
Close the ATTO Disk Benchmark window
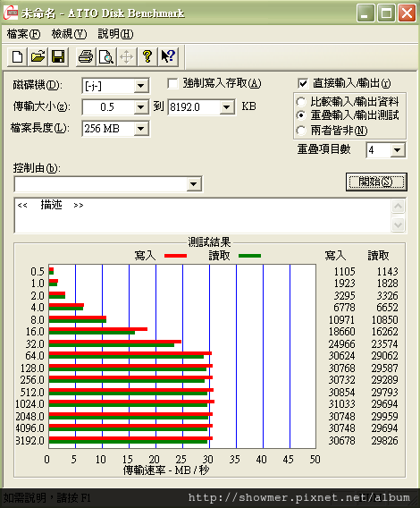point(407,13)
